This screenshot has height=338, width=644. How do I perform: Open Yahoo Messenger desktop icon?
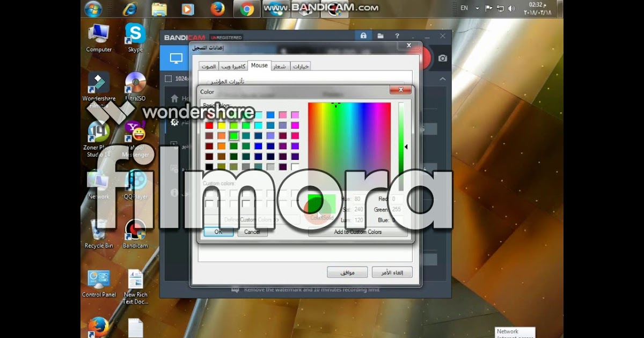(x=135, y=138)
